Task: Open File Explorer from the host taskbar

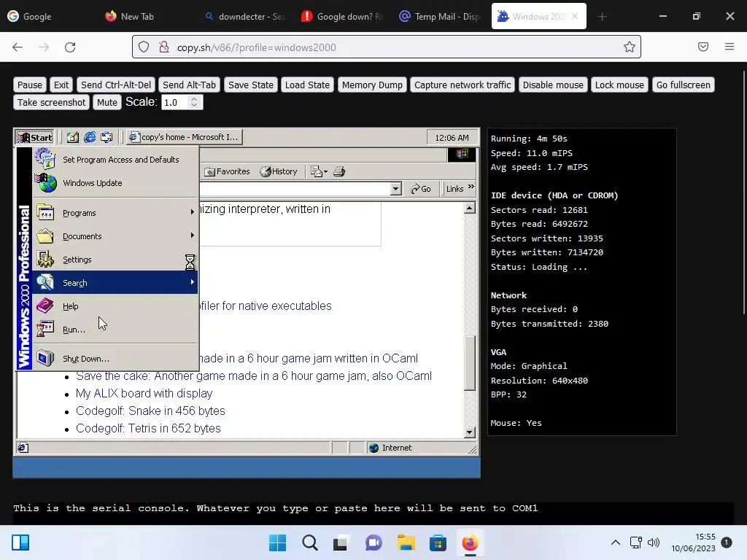Action: pos(406,542)
